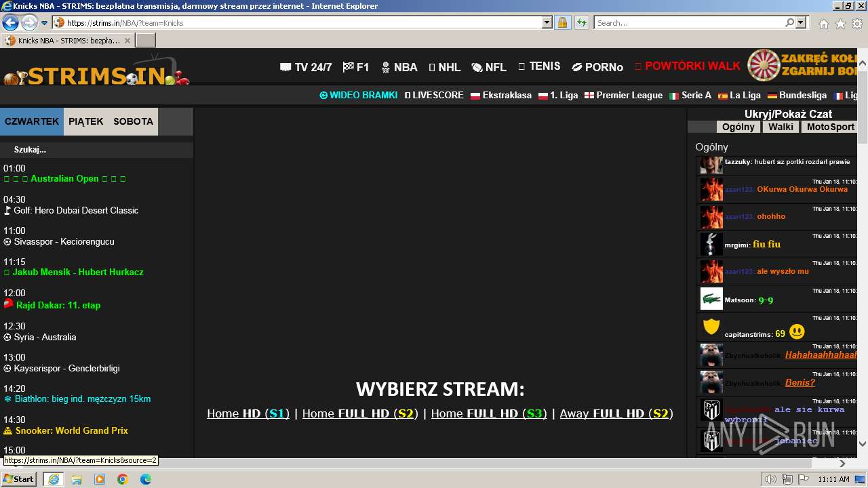The width and height of the screenshot is (868, 488).
Task: Open the Ekstraklasa league link
Action: coord(501,96)
